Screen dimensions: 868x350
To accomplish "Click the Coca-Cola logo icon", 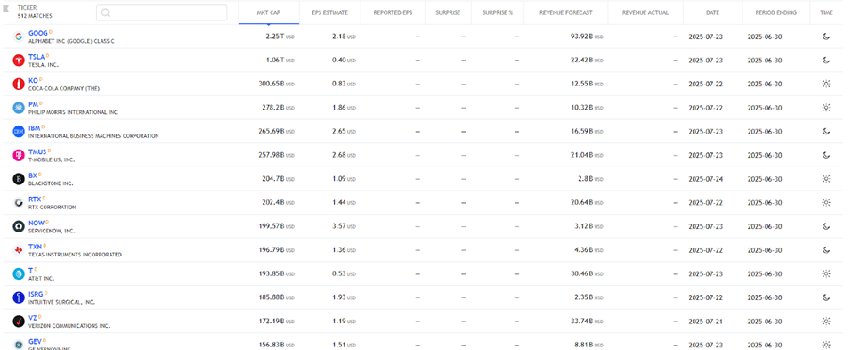I will click(19, 85).
